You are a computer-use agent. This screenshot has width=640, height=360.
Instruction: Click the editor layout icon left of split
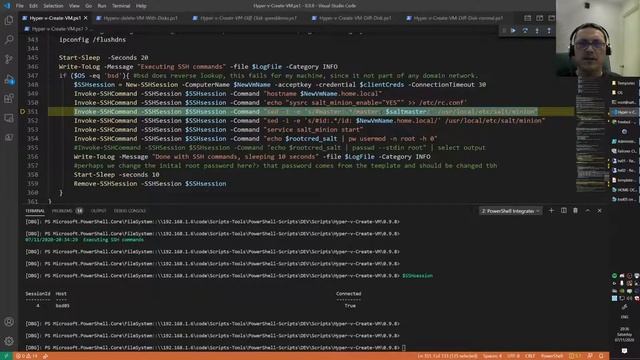(528, 18)
